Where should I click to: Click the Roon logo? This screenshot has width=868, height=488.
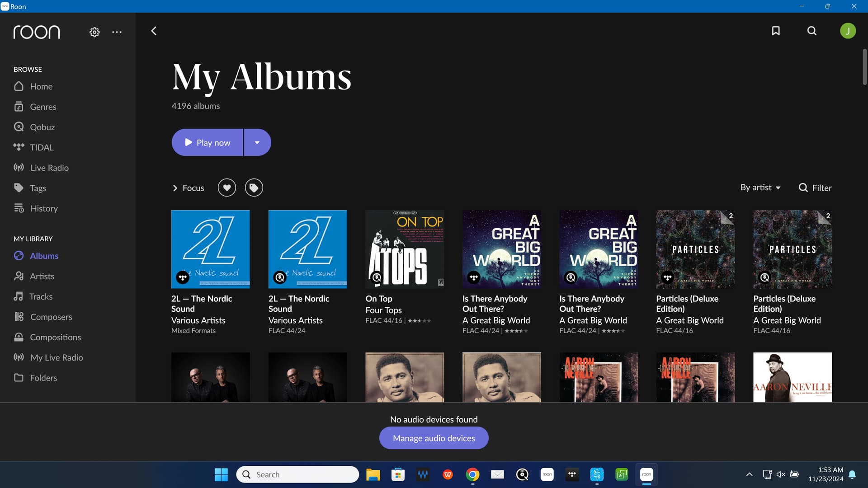37,32
